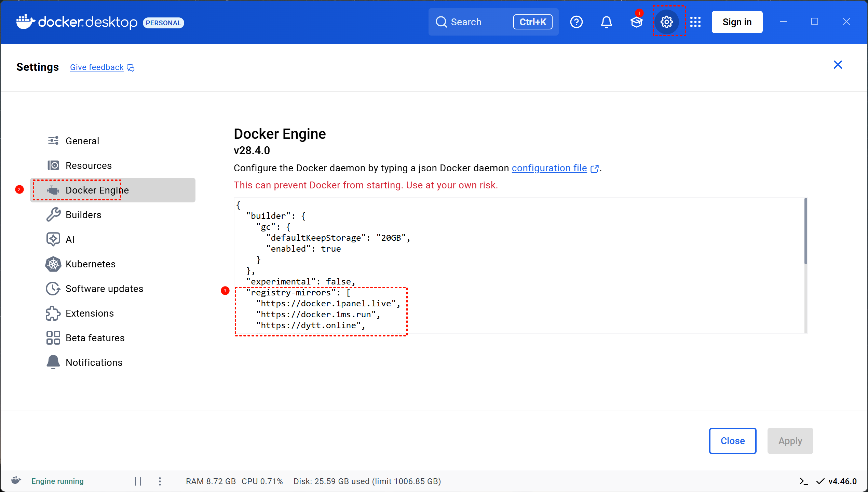This screenshot has height=492, width=868.
Task: Open the configuration file documentation link
Action: coord(549,168)
